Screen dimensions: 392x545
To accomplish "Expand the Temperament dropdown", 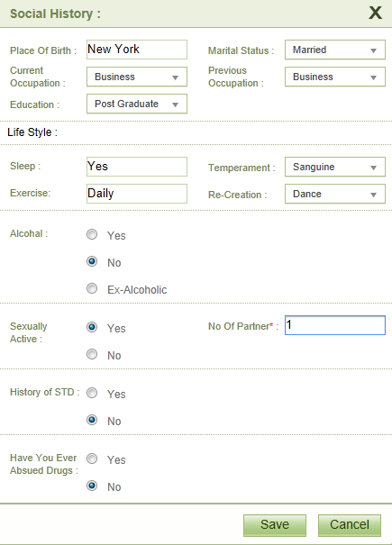I will (x=335, y=167).
